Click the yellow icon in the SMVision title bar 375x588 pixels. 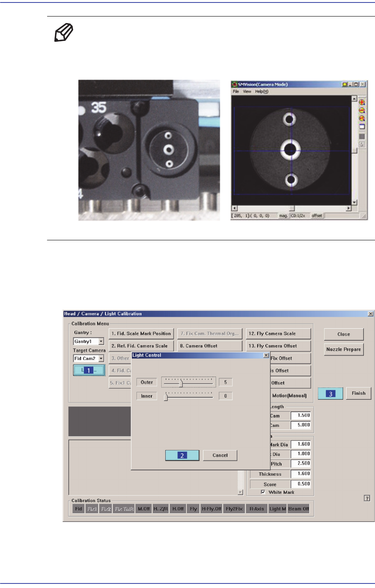(x=344, y=84)
